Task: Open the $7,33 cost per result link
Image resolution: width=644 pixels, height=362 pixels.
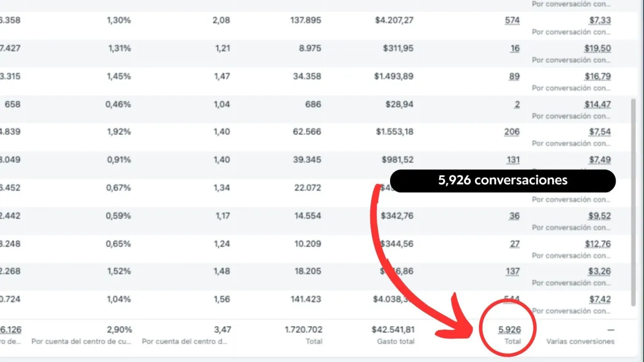Action: pyautogui.click(x=599, y=20)
